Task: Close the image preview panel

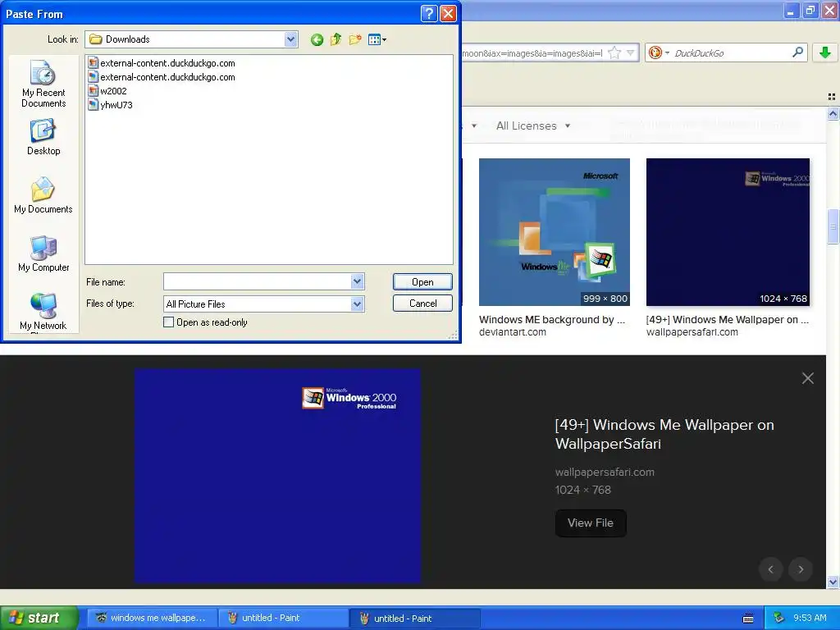Action: [808, 378]
